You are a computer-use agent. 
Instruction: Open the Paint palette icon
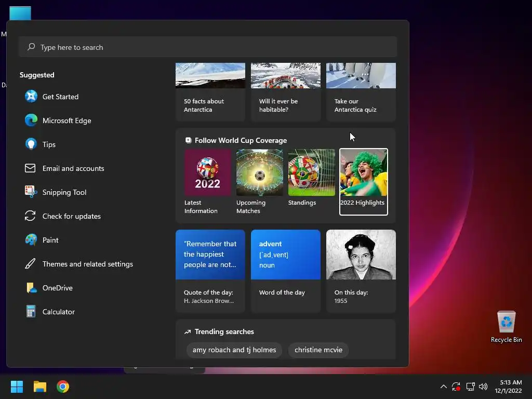pos(31,240)
